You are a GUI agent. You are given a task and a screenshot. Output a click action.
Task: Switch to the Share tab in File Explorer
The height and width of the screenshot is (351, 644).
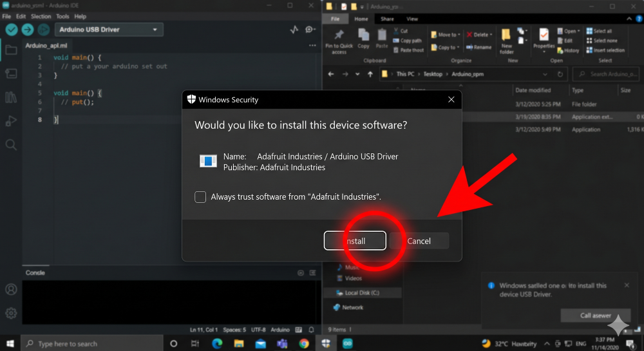pyautogui.click(x=387, y=19)
